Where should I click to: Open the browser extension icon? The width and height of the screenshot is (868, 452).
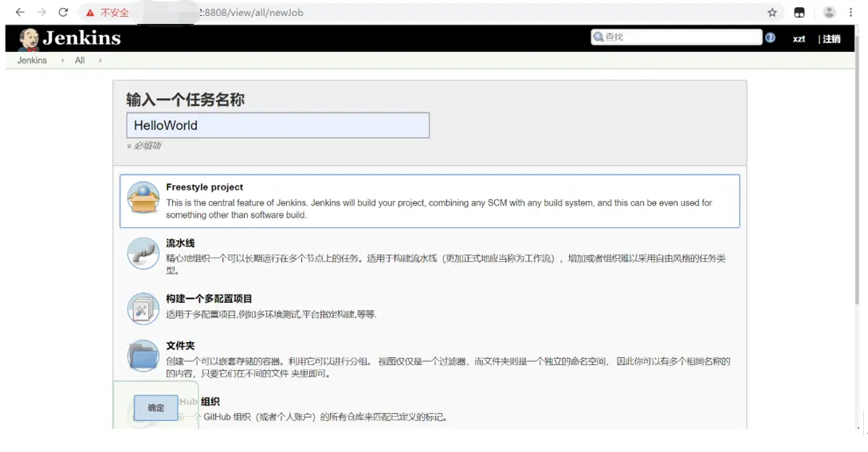(x=799, y=12)
